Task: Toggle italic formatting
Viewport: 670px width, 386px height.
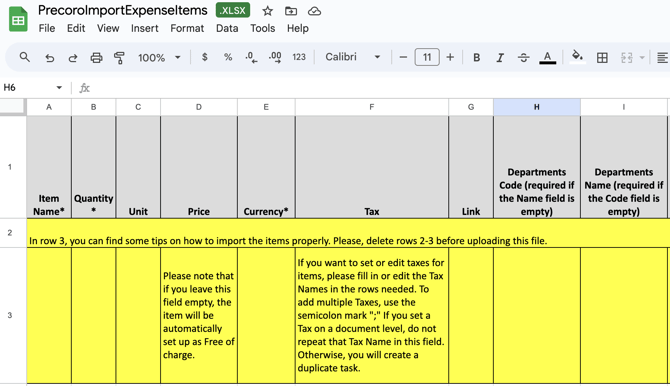Action: coord(500,57)
